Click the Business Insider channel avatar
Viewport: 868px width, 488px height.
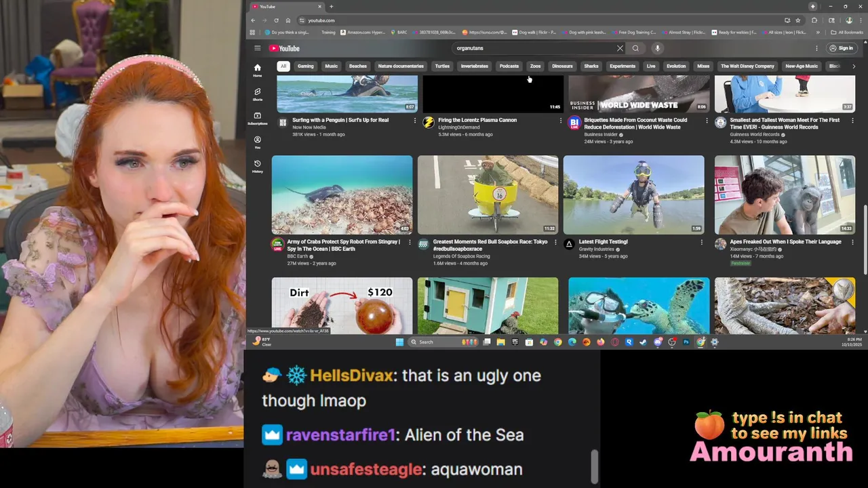point(574,123)
